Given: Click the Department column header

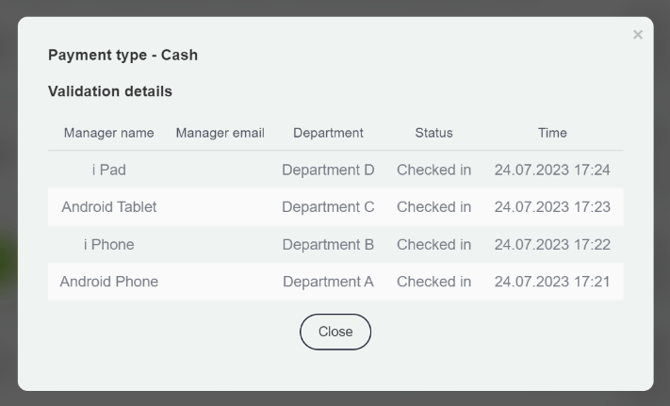Looking at the screenshot, I should pos(328,133).
